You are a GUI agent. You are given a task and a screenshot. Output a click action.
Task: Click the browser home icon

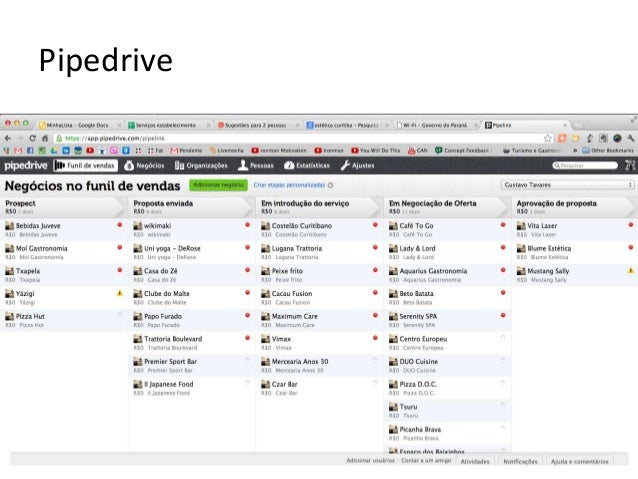tap(45, 138)
